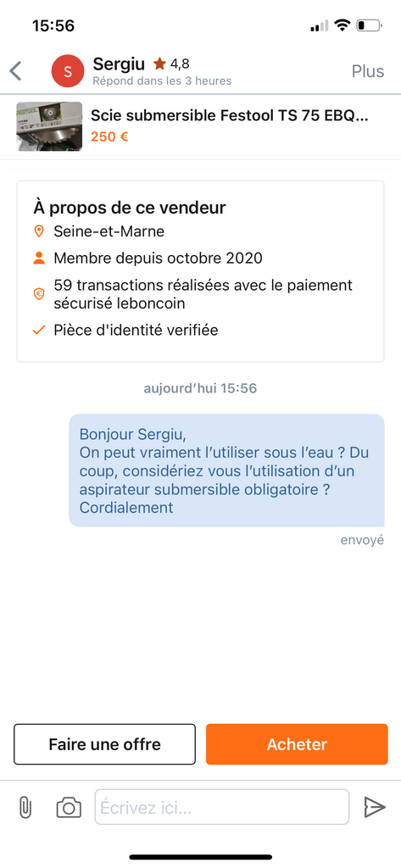Click the Faire une offre button
The image size is (401, 868).
coord(104,744)
